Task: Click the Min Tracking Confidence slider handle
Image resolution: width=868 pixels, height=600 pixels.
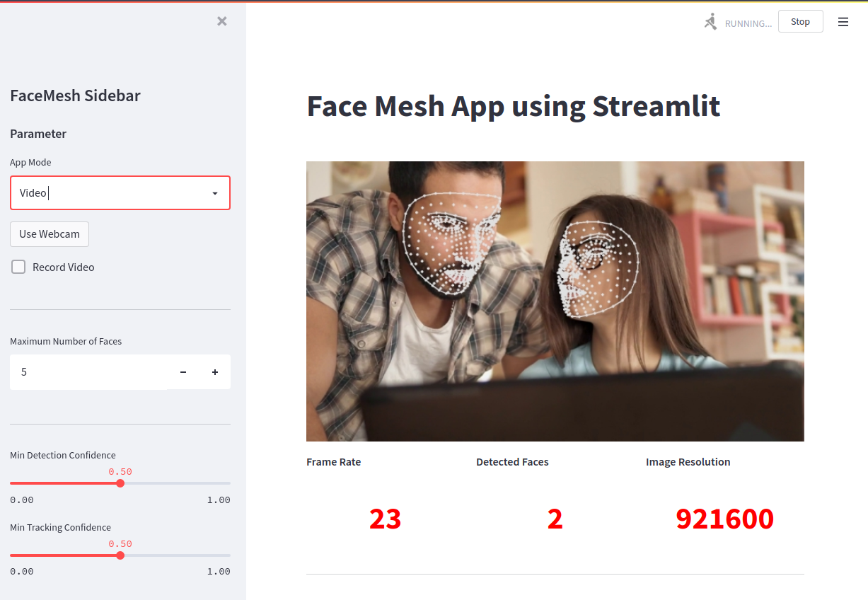Action: [x=120, y=555]
